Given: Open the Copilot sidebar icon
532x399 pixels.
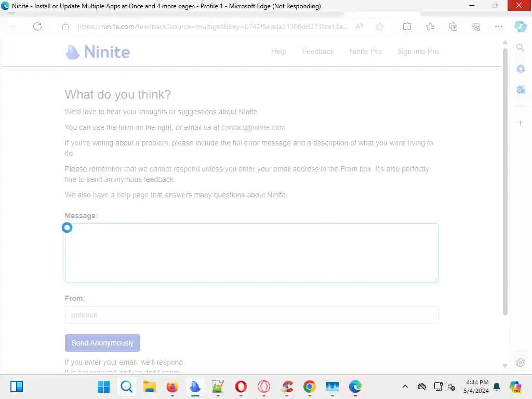Looking at the screenshot, I should 520,26.
